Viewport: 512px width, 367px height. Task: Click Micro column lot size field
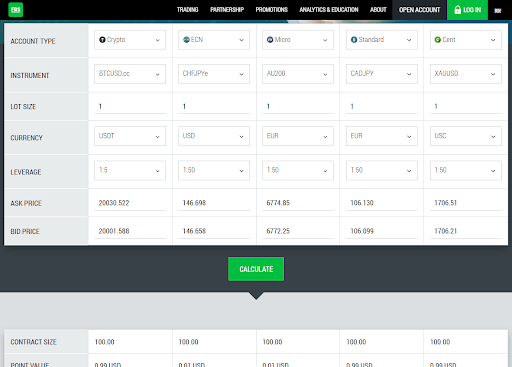(x=298, y=107)
